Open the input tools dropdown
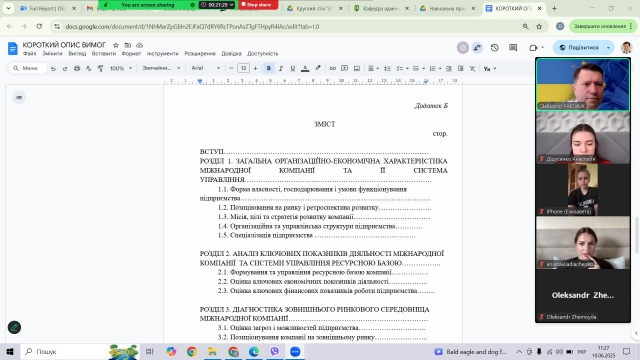 490,69
